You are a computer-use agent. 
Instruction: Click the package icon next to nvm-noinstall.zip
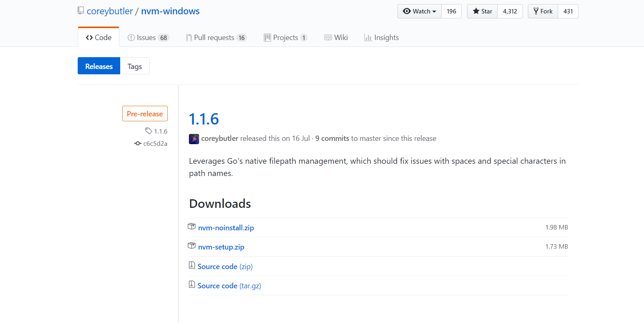pos(192,226)
